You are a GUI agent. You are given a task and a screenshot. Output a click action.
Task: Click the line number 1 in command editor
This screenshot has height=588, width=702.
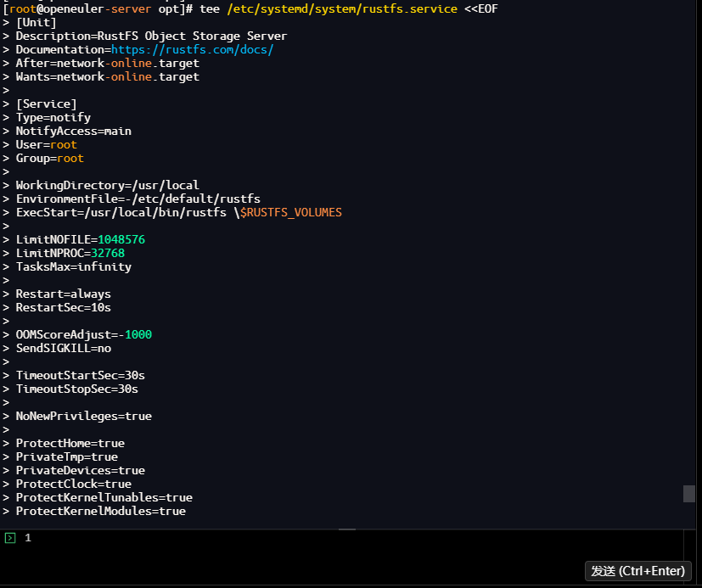point(28,537)
